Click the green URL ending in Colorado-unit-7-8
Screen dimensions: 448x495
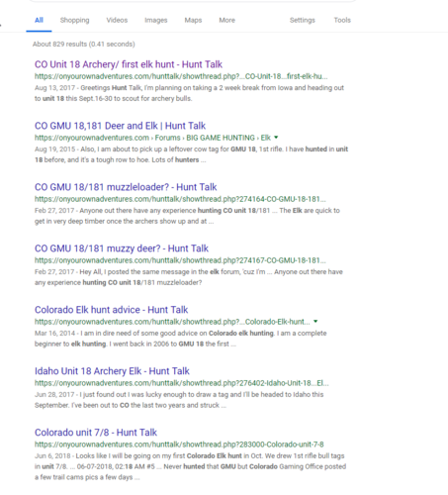179,445
